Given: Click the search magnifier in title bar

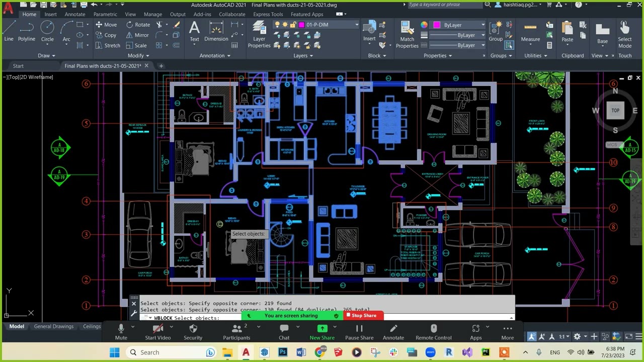Looking at the screenshot, I should click(488, 5).
